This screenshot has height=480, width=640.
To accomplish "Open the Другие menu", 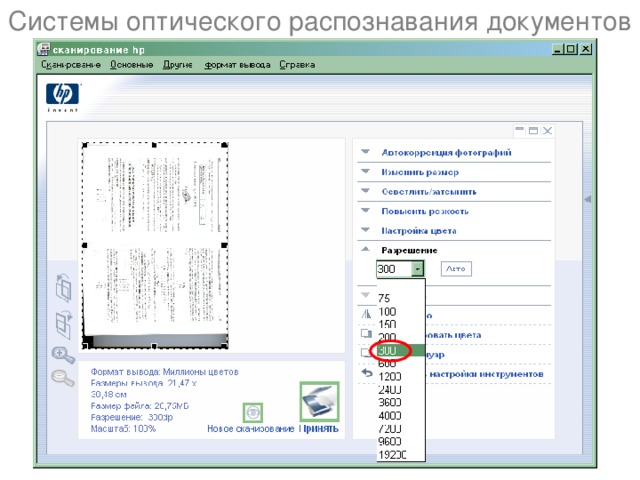I will click(178, 65).
